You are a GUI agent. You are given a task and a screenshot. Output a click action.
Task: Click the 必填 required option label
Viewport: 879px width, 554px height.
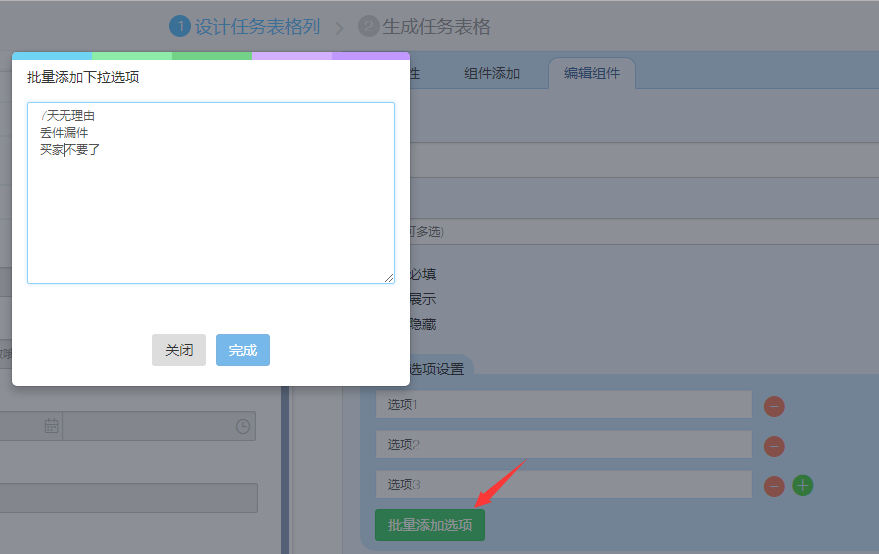click(422, 274)
